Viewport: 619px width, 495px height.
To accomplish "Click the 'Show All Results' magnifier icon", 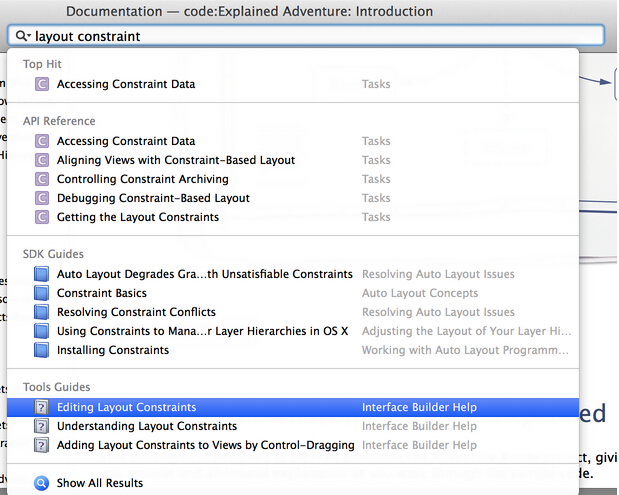I will tap(41, 483).
